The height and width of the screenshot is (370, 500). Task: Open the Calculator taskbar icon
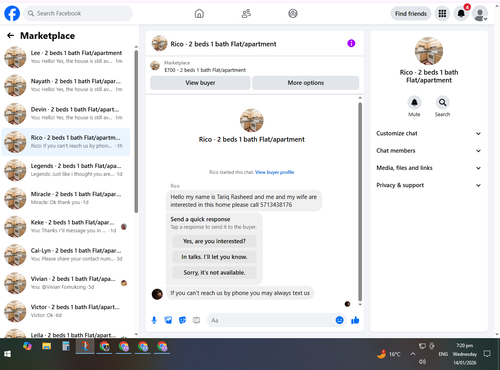tap(66, 347)
